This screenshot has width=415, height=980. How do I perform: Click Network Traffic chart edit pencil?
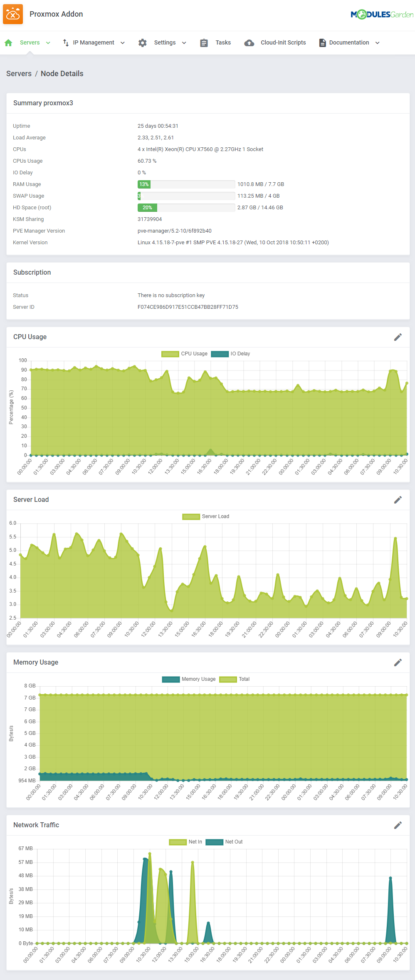point(398,825)
